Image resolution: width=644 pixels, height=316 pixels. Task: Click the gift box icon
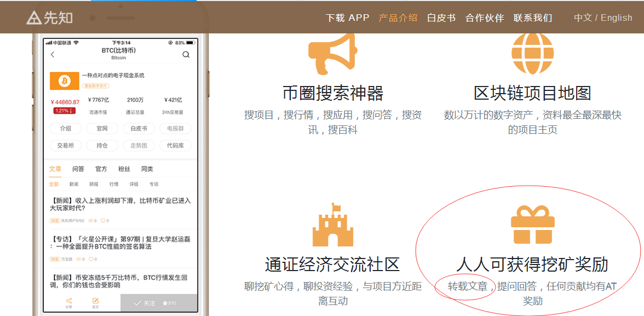click(x=532, y=225)
